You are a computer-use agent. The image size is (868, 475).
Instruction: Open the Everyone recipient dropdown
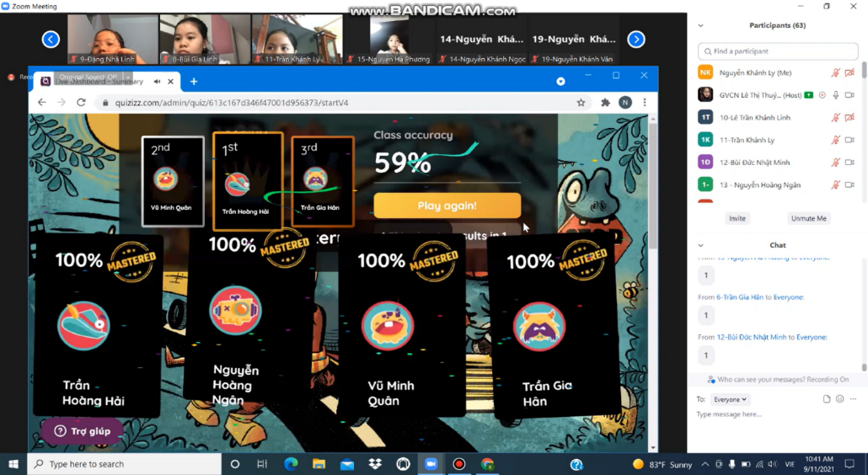(730, 399)
